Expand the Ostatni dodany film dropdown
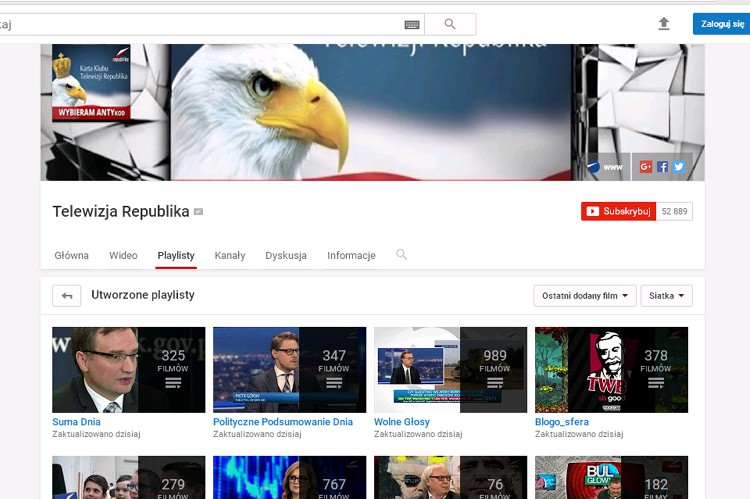This screenshot has height=499, width=750. 585,296
